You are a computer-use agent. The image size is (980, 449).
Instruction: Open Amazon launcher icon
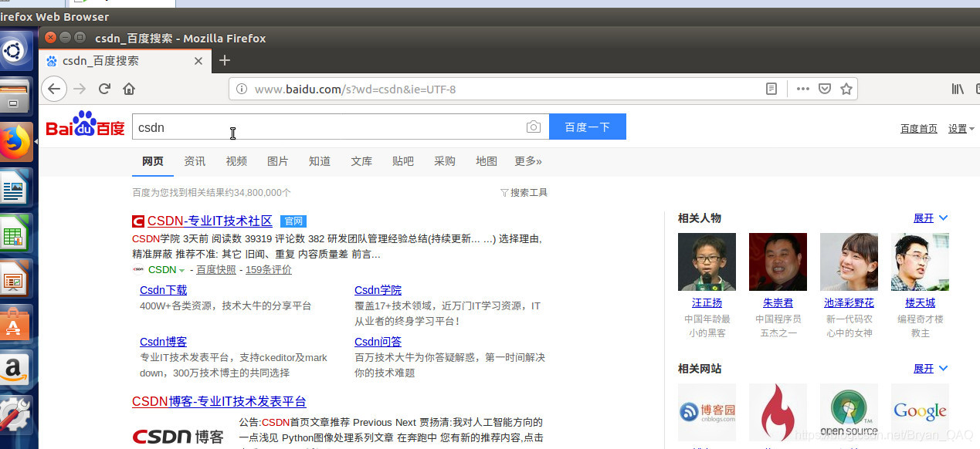tap(14, 370)
